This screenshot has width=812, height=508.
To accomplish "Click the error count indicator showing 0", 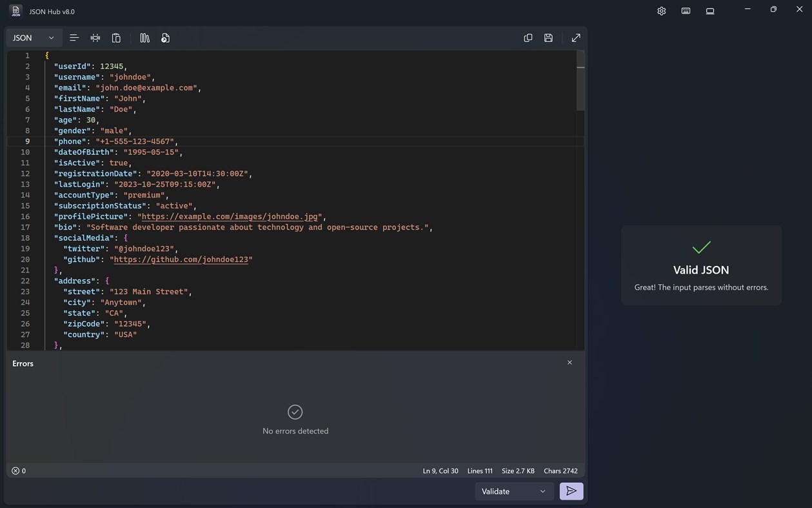I will (19, 471).
